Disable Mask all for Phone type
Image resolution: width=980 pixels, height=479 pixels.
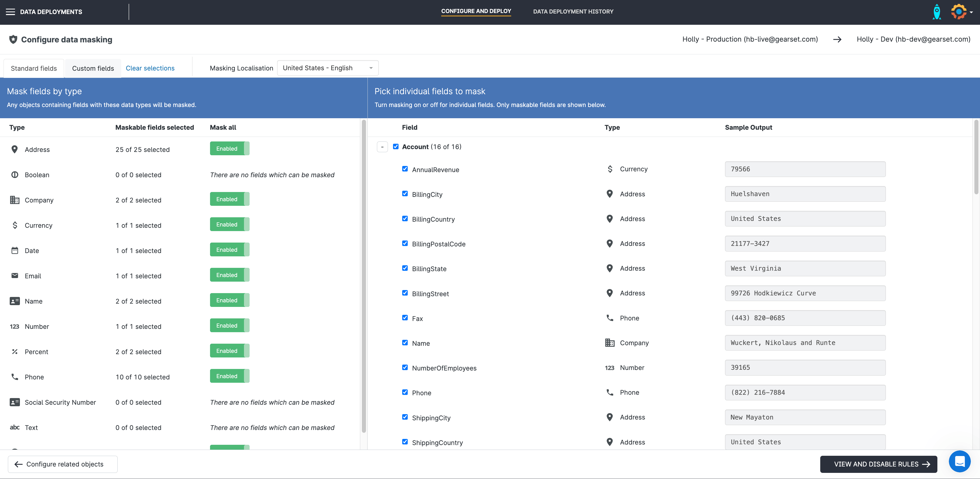tap(229, 376)
